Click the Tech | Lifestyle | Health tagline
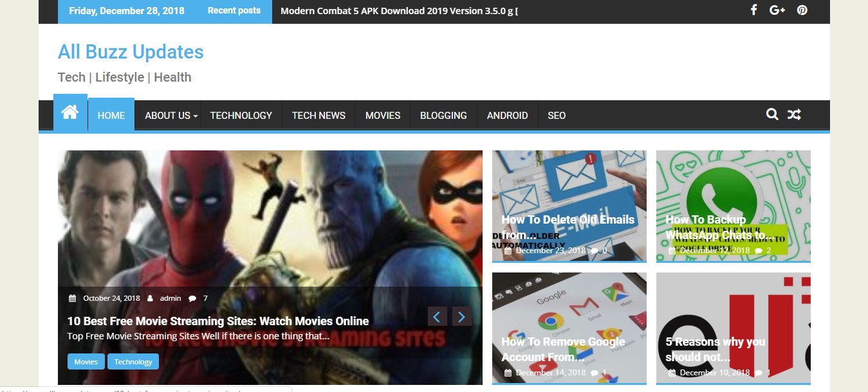Viewport: 868px width, 392px height. [125, 77]
